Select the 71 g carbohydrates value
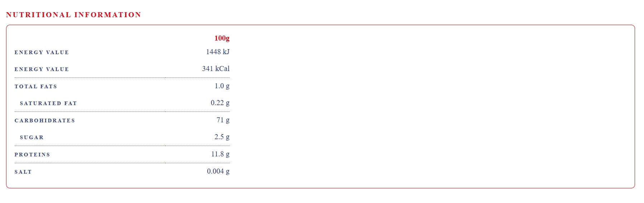The height and width of the screenshot is (203, 644). (x=223, y=120)
